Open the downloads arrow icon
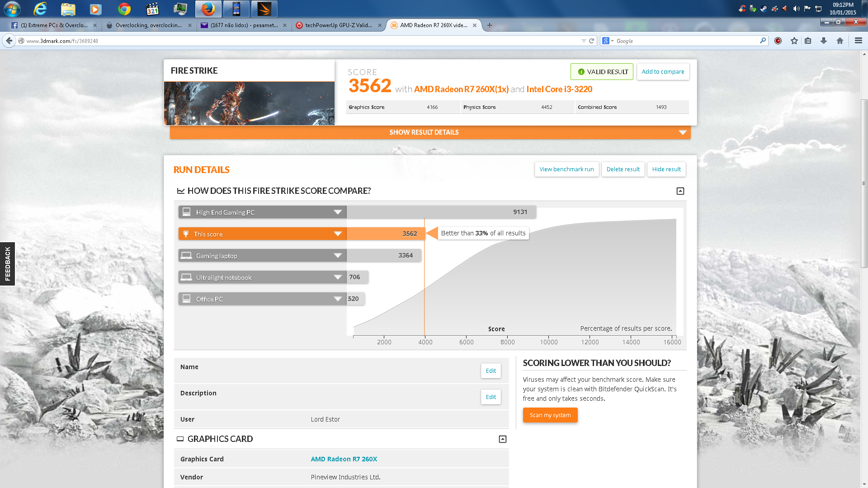868x488 pixels. pos(824,41)
